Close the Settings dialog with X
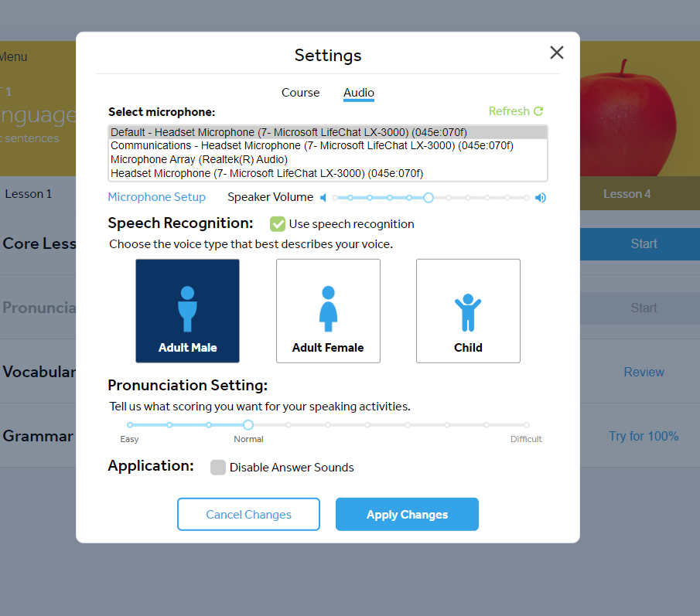Image resolution: width=700 pixels, height=616 pixels. coord(556,53)
